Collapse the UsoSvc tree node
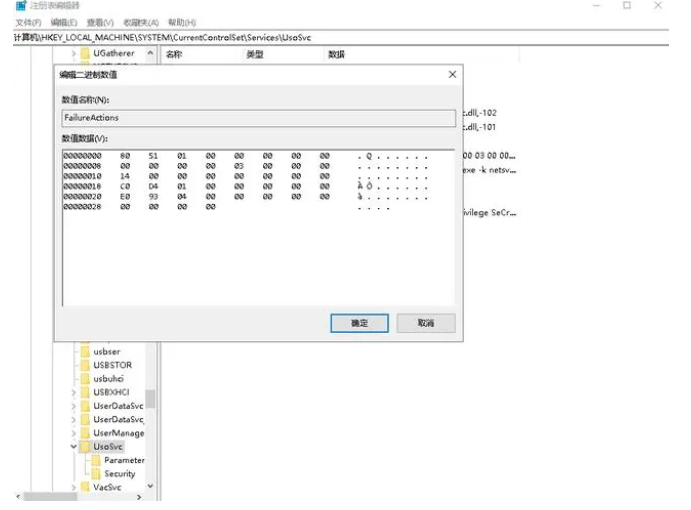 (x=73, y=447)
